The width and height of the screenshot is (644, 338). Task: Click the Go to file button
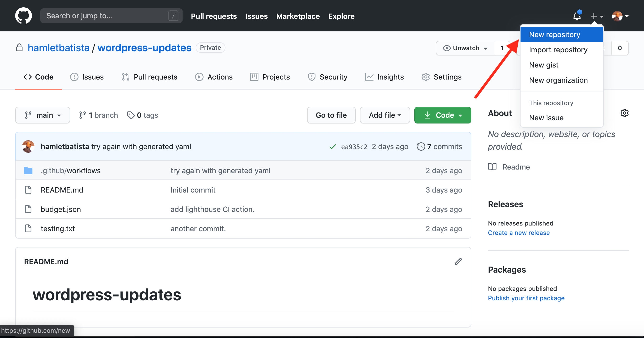tap(331, 115)
